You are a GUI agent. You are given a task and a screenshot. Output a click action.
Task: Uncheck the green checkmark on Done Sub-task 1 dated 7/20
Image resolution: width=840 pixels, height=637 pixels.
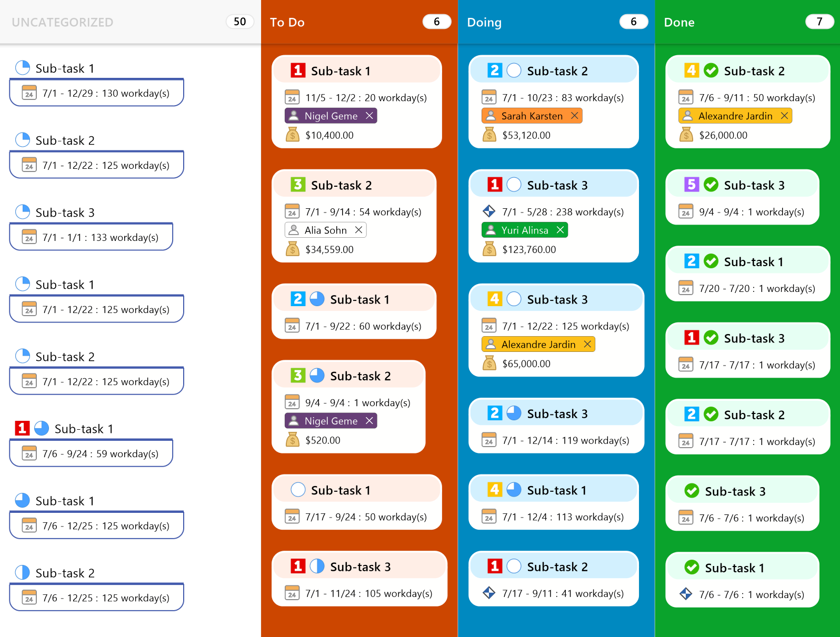point(711,261)
